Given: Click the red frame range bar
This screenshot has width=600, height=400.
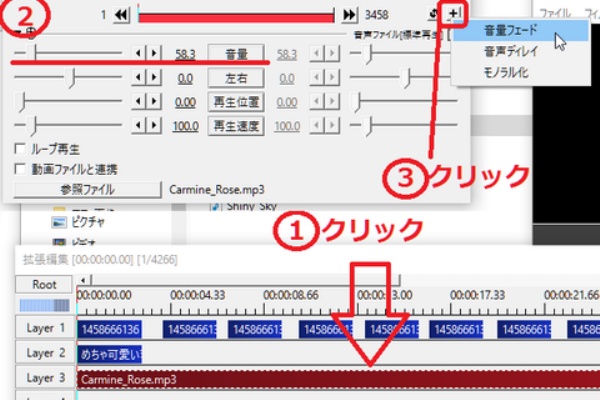Looking at the screenshot, I should point(236,17).
